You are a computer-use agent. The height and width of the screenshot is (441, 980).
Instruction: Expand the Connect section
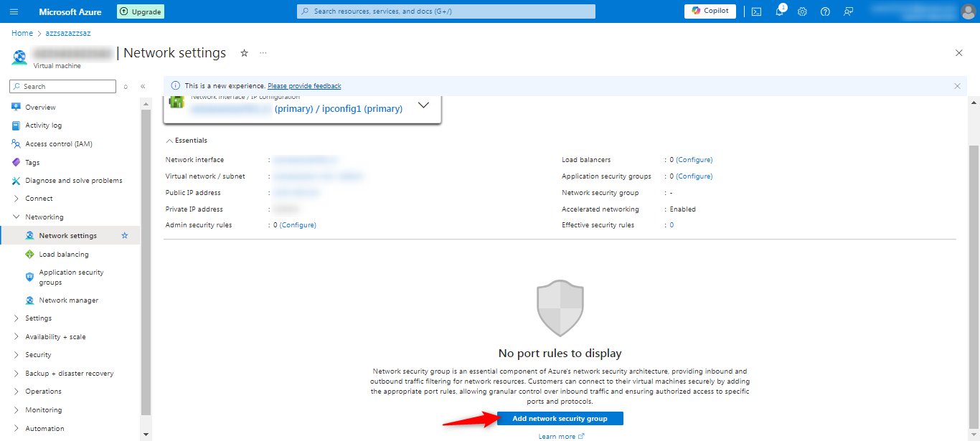pos(17,199)
